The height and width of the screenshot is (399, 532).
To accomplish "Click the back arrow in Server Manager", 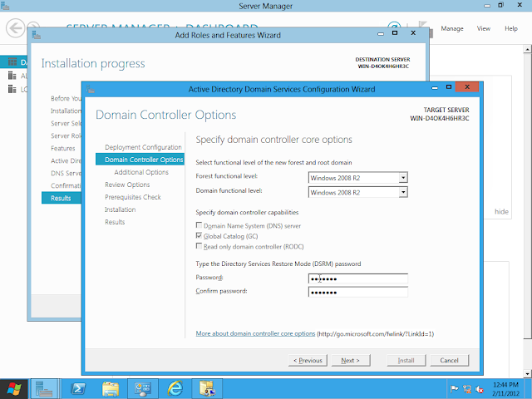I will (x=15, y=27).
